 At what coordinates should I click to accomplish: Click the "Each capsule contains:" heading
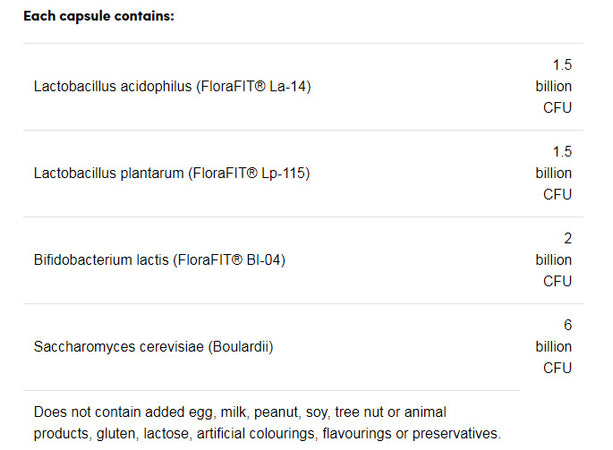(x=98, y=17)
